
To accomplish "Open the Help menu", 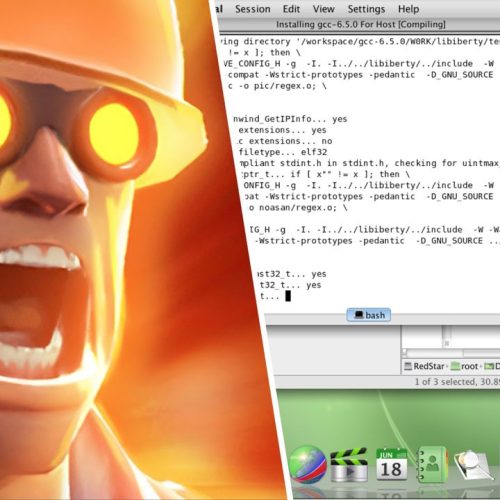I will (408, 9).
